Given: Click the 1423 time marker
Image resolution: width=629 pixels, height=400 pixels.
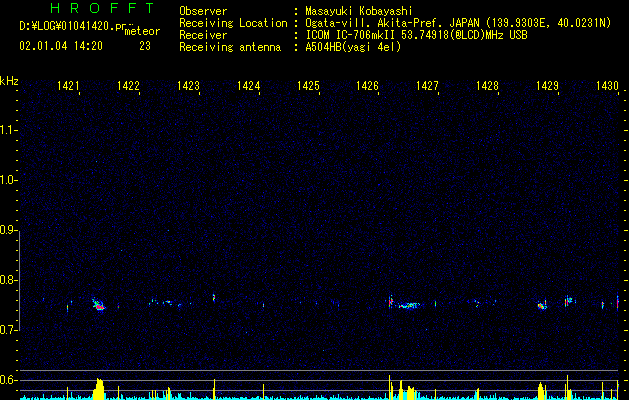Looking at the screenshot, I should pyautogui.click(x=188, y=86).
